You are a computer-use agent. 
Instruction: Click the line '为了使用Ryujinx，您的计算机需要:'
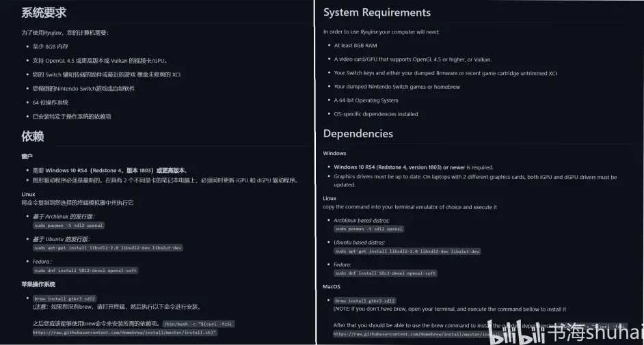pos(65,32)
